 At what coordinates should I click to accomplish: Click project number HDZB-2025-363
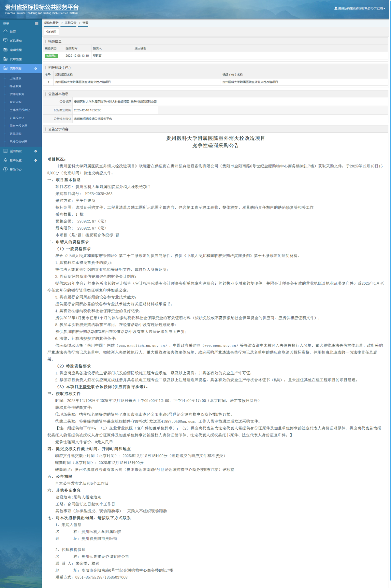click(x=99, y=194)
